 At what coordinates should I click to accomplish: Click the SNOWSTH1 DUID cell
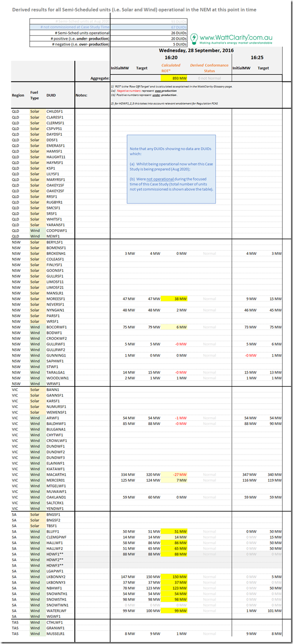(x=57, y=599)
